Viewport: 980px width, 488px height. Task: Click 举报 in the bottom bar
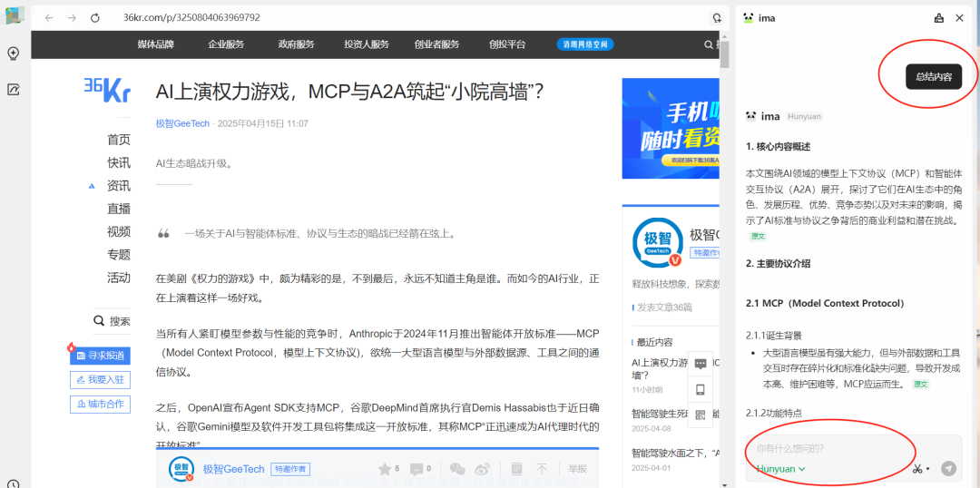[577, 469]
